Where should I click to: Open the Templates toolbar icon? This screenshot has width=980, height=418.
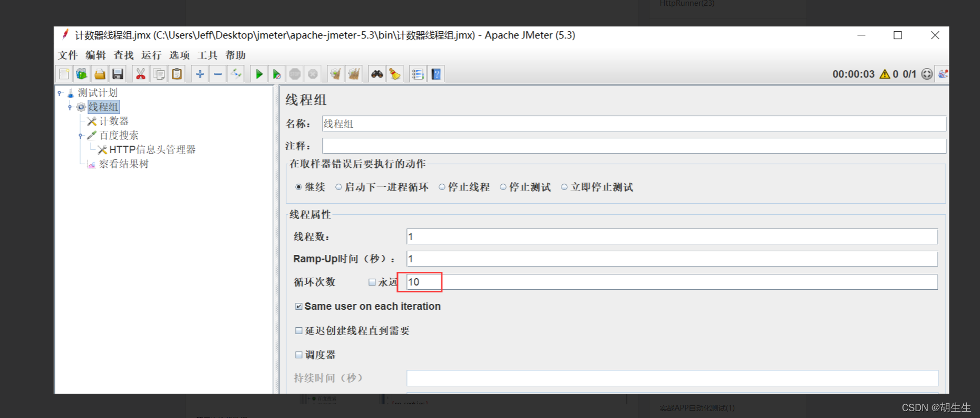tap(82, 74)
